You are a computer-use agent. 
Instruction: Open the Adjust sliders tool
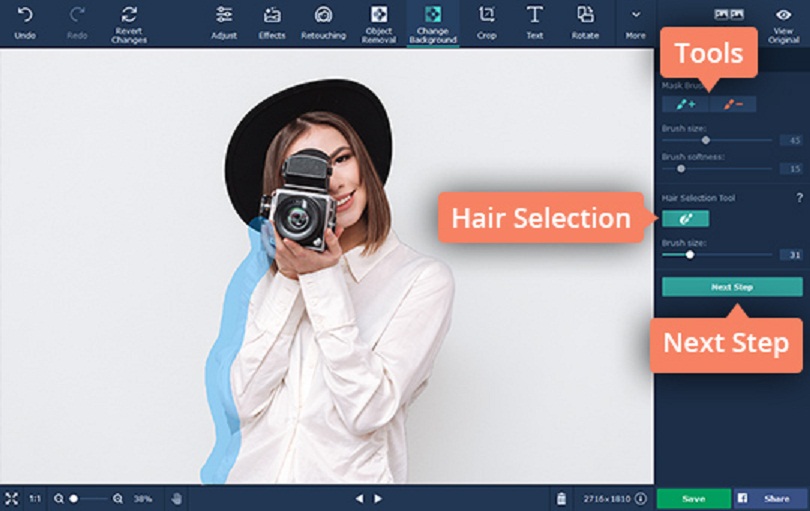click(x=224, y=16)
